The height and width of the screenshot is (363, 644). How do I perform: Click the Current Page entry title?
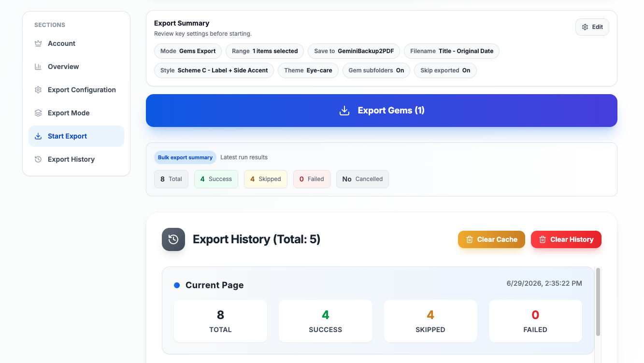click(x=215, y=285)
